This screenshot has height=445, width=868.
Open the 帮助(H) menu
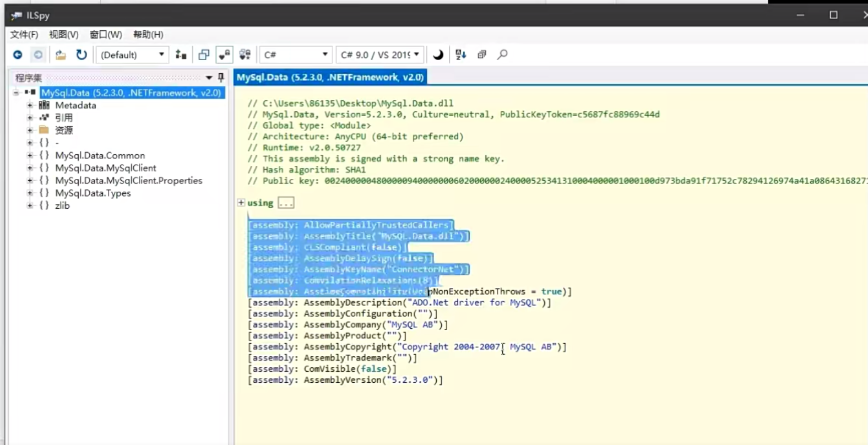(148, 35)
